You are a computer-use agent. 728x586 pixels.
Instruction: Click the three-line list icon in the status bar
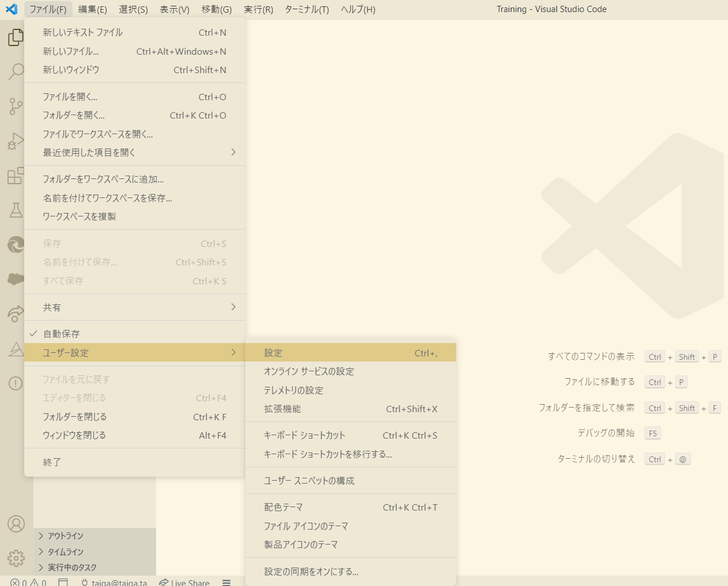(x=226, y=582)
